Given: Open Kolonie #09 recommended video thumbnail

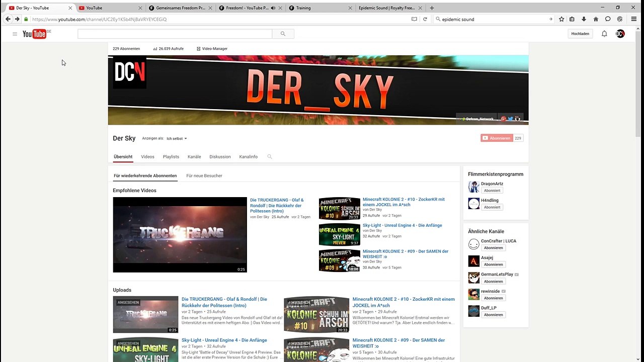Looking at the screenshot, I should (340, 260).
